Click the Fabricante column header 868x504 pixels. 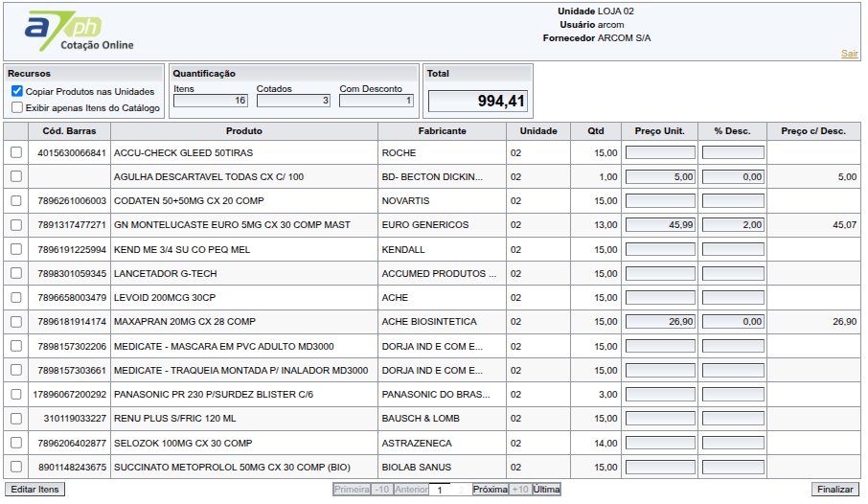click(442, 130)
